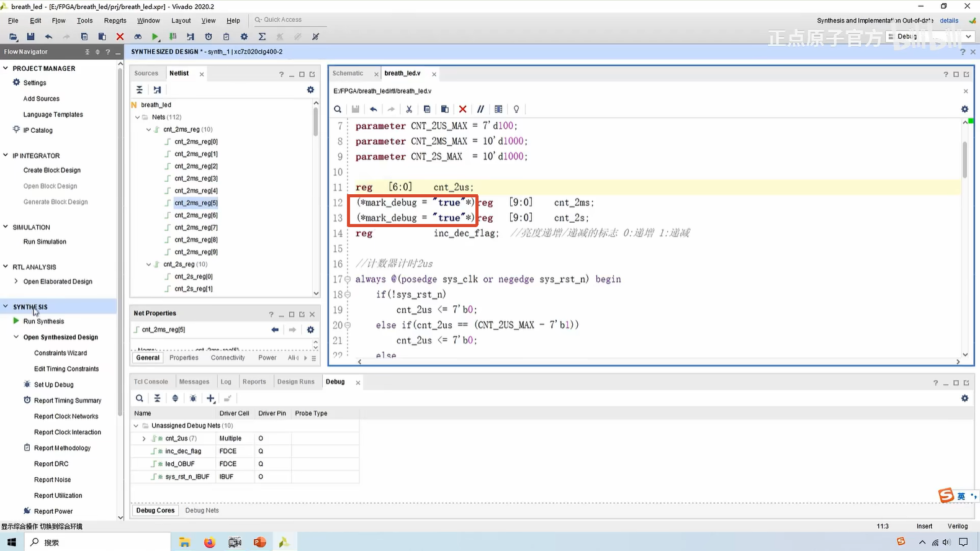
Task: Open Report Utilization
Action: tap(58, 495)
